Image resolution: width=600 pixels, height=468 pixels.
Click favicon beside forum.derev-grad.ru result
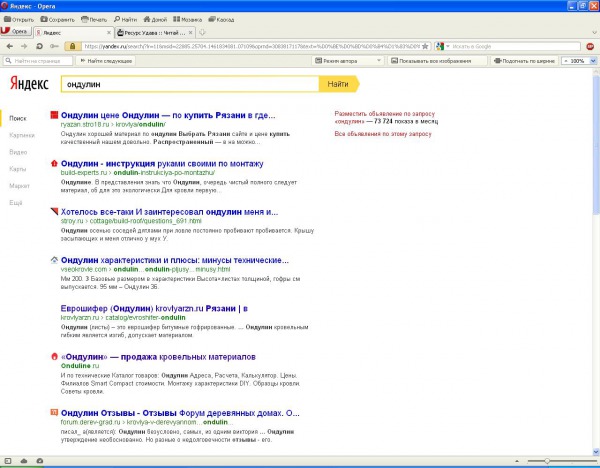[x=54, y=413]
